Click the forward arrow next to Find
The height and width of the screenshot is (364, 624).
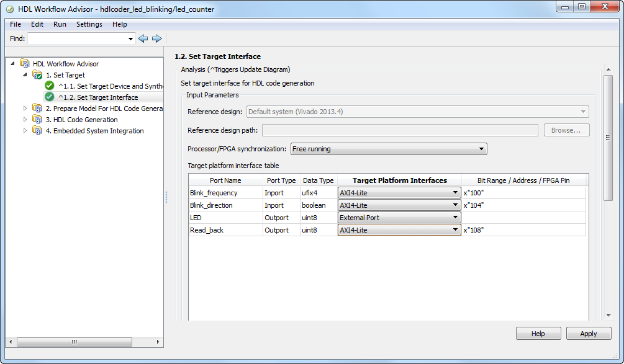tap(156, 38)
